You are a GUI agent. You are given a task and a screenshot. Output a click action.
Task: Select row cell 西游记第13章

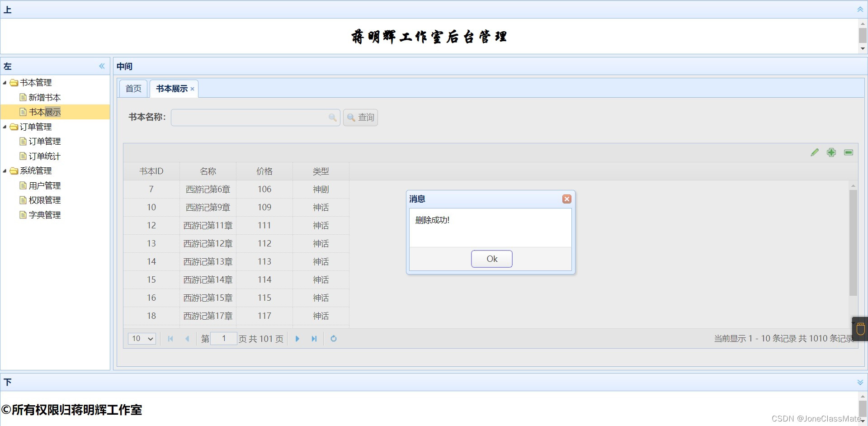(208, 262)
